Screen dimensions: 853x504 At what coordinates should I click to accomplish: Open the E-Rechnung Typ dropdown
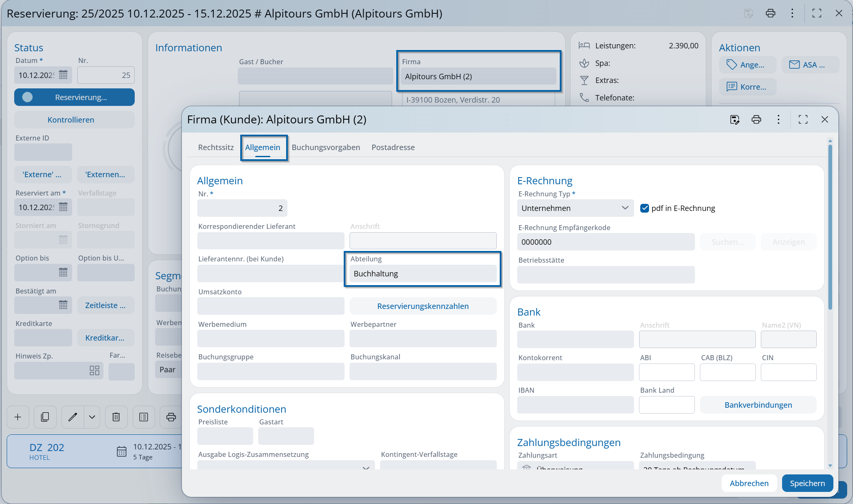[x=575, y=208]
